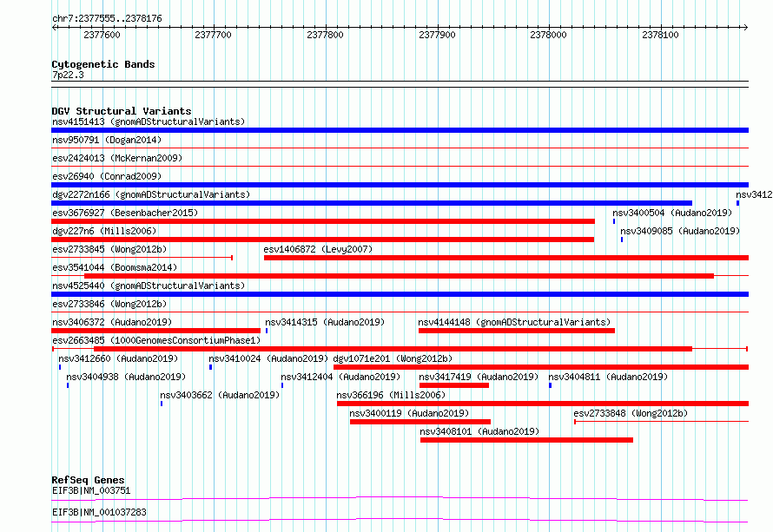
Task: Select the nsv3417419 (Audano2019) label
Action: point(479,377)
